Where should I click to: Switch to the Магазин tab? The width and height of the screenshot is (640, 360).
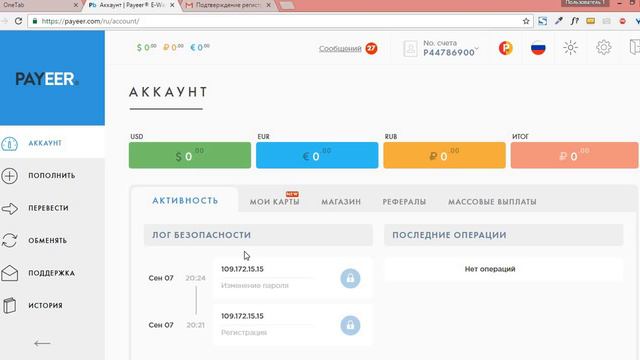point(341,202)
